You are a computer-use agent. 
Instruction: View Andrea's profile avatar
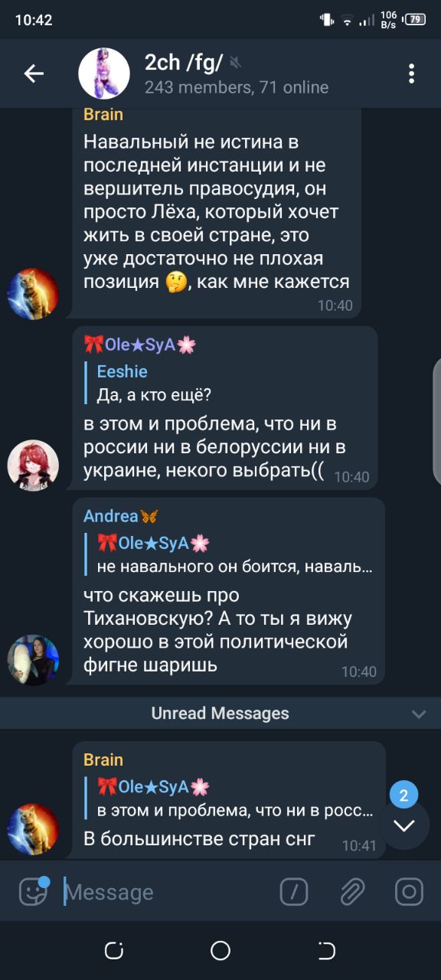(x=33, y=659)
